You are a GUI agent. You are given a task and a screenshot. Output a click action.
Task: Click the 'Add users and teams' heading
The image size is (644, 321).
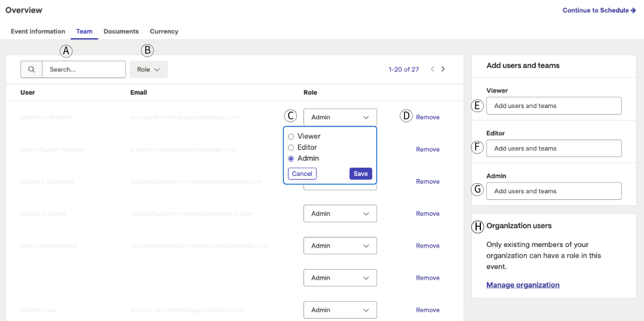(x=523, y=66)
